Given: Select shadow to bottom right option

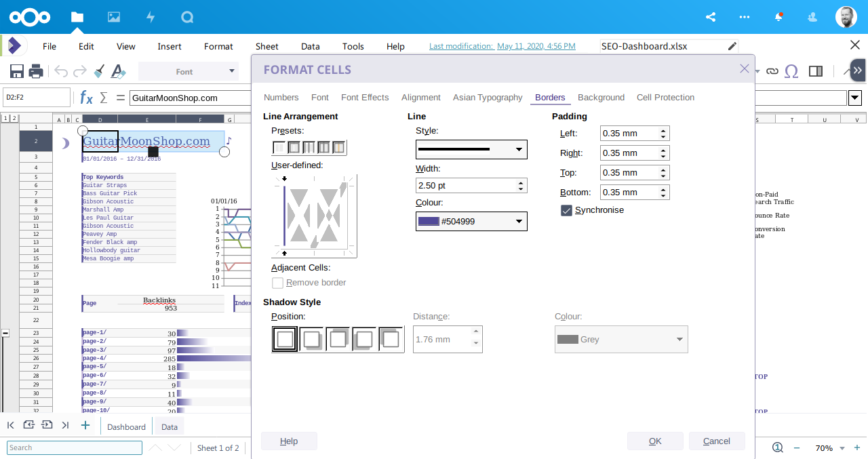Looking at the screenshot, I should [x=311, y=339].
